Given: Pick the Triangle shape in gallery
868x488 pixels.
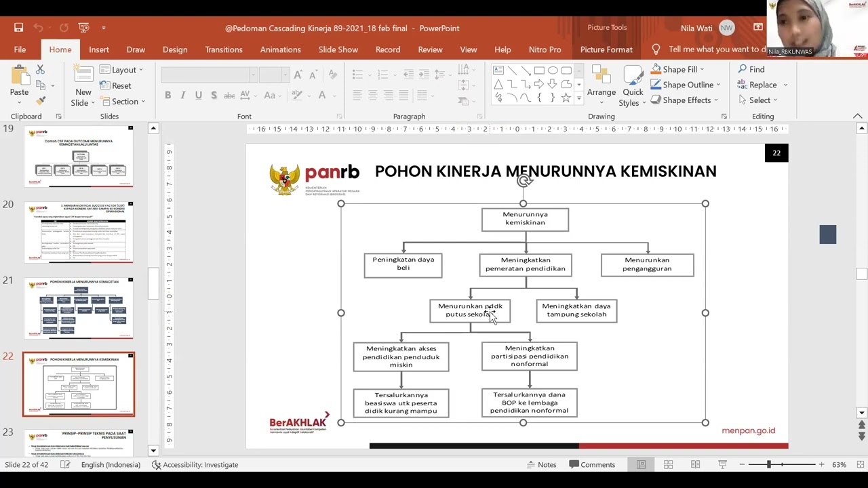Looking at the screenshot, I should pyautogui.click(x=498, y=84).
